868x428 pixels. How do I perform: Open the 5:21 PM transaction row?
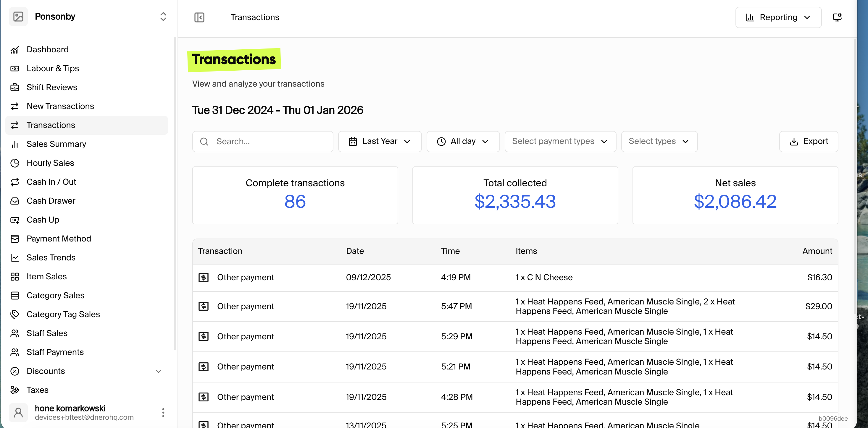pos(515,367)
